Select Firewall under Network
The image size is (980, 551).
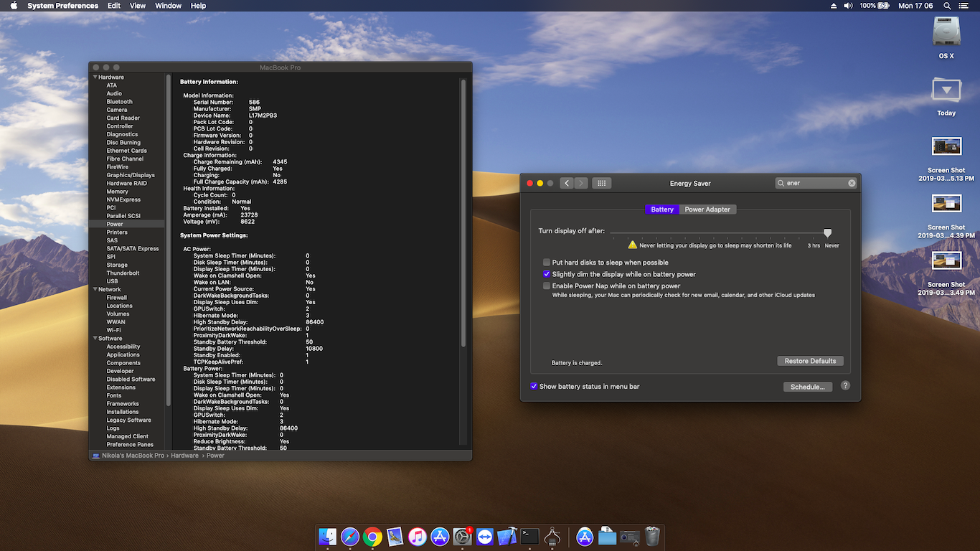click(x=117, y=298)
